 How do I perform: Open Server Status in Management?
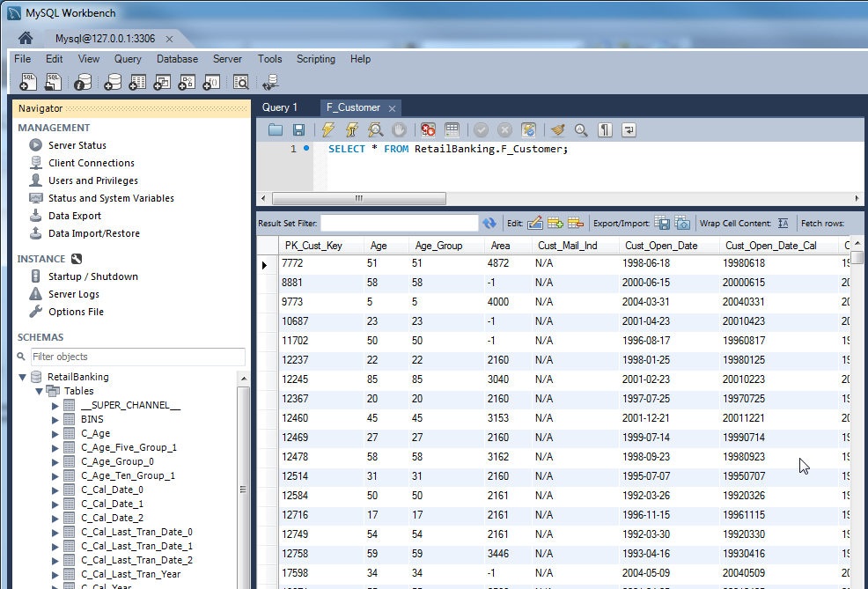(77, 145)
